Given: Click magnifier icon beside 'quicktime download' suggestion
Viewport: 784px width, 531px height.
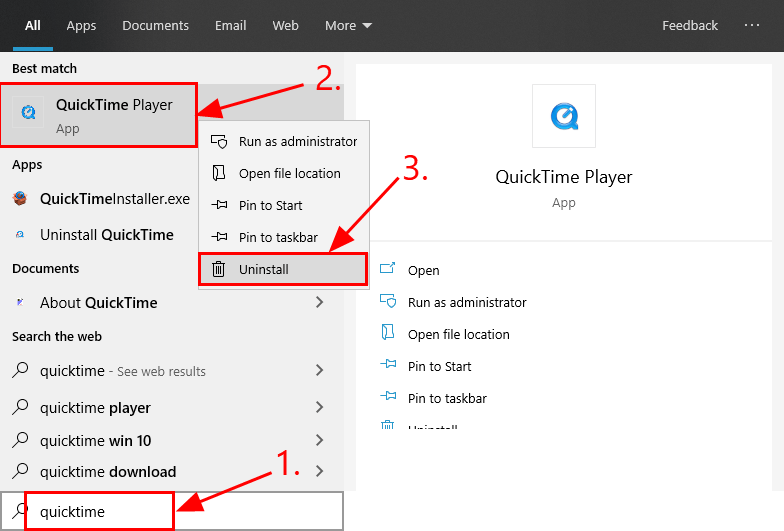Looking at the screenshot, I should pos(20,471).
